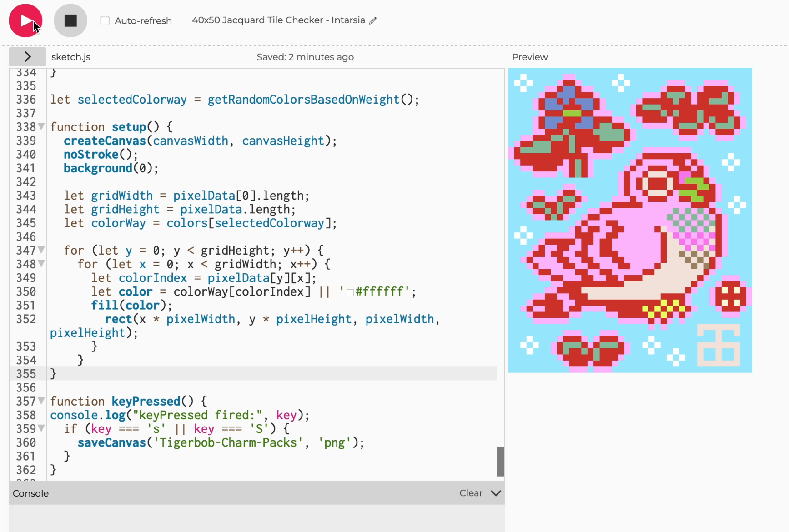Stop the running sketch

click(70, 20)
